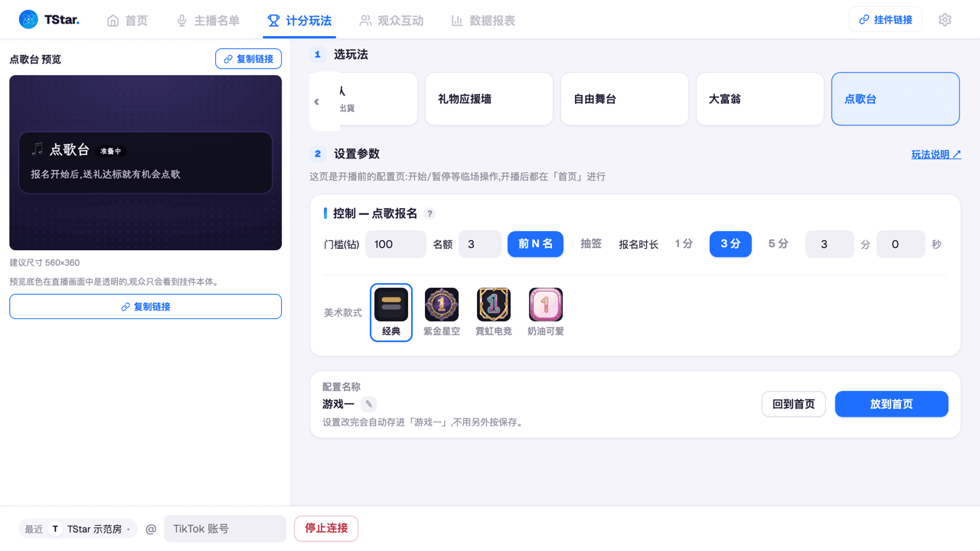Select 大富翁 game mode card

coord(760,99)
